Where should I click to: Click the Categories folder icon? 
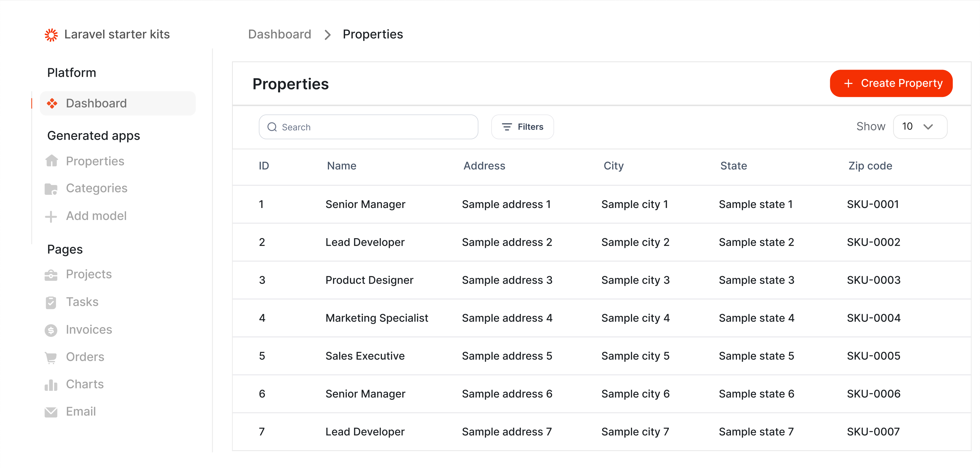coord(51,189)
